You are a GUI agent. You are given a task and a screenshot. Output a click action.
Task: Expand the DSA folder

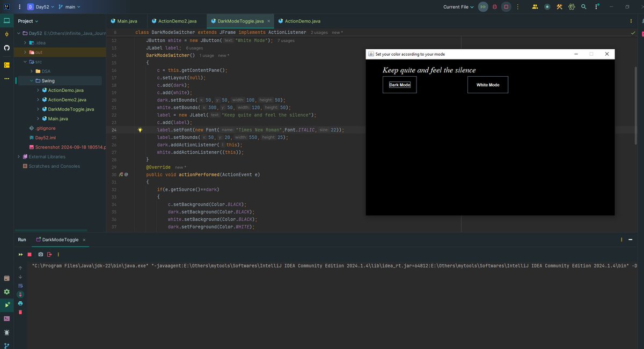point(32,71)
